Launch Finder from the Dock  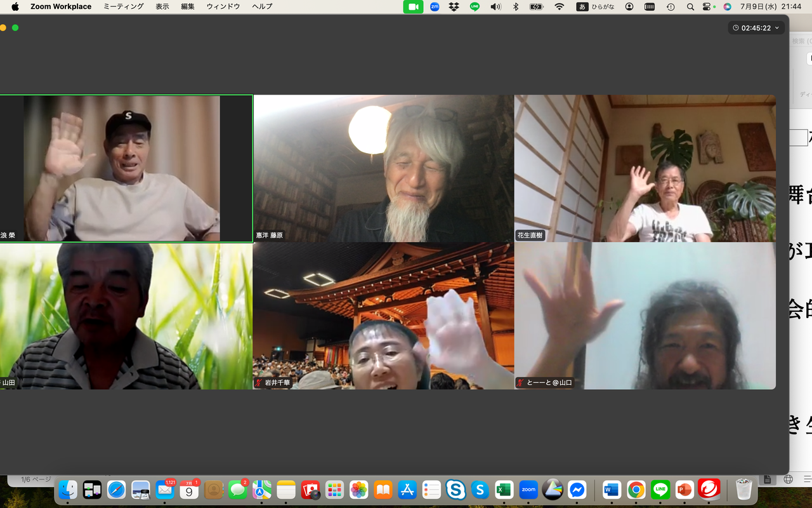pos(68,490)
